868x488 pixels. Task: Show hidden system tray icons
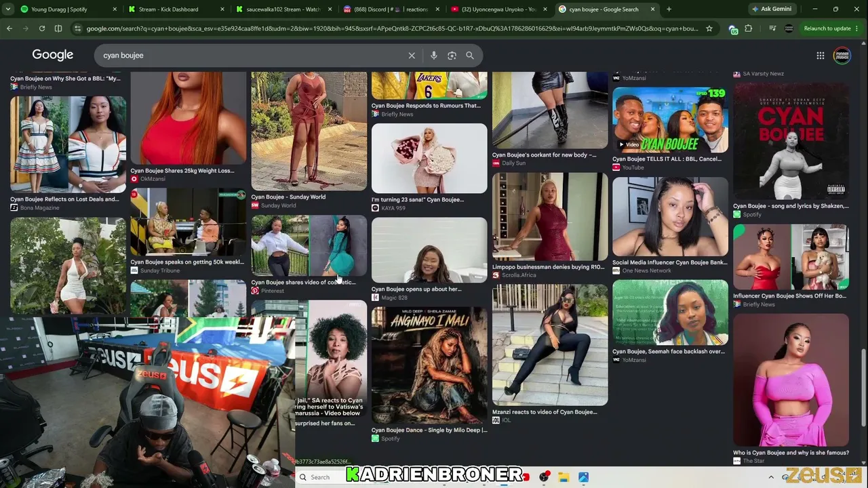pyautogui.click(x=771, y=477)
